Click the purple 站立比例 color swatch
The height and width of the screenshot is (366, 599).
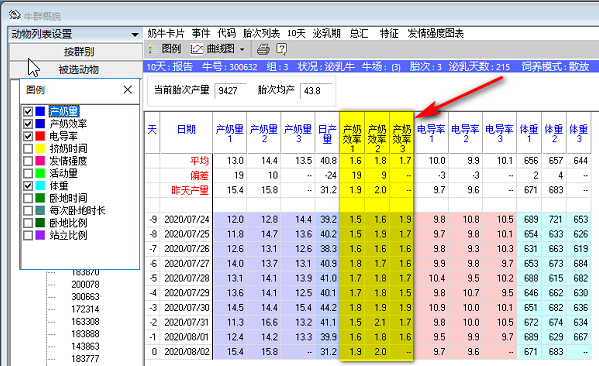(x=40, y=235)
